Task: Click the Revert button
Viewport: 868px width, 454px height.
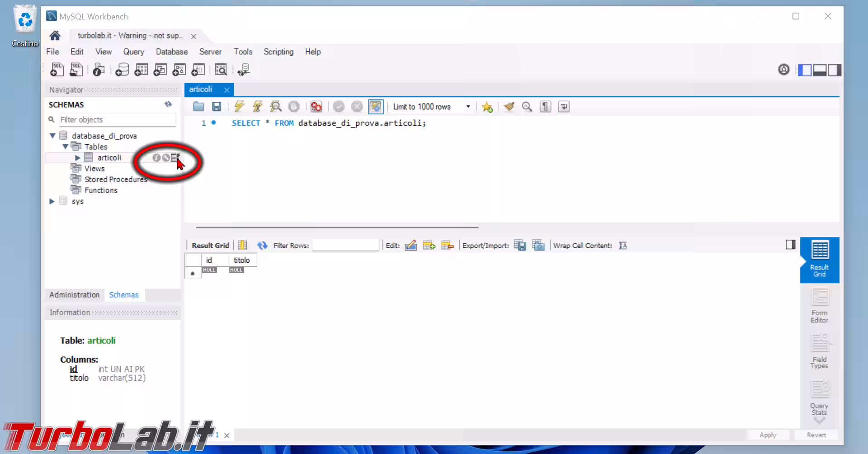Action: click(816, 435)
